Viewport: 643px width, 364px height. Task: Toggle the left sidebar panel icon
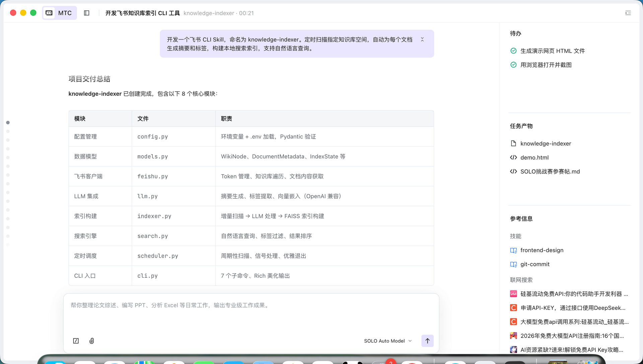pos(86,13)
